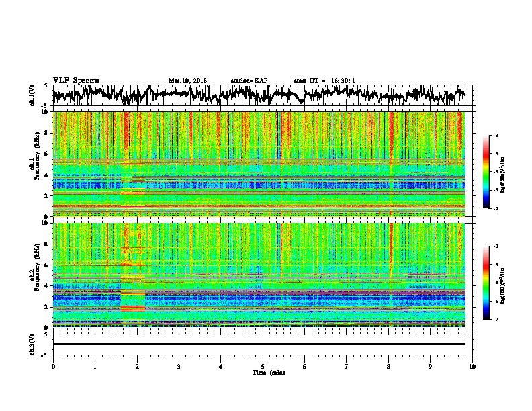Viewport: 532px width, 411px height.
Task: Select the date text "Mar.10, 2018"
Action: click(187, 81)
